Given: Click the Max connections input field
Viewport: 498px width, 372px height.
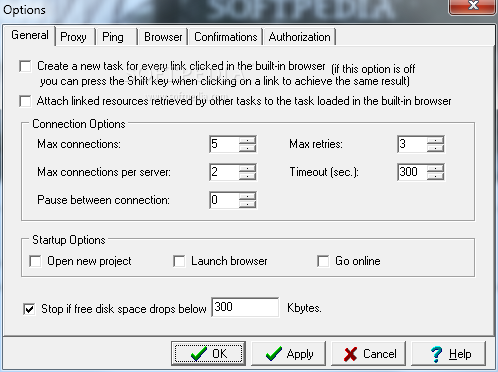Looking at the screenshot, I should tap(224, 144).
